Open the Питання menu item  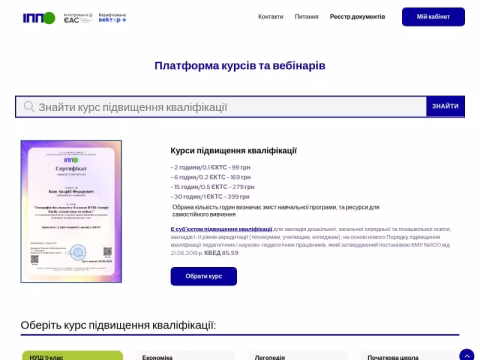306,17
